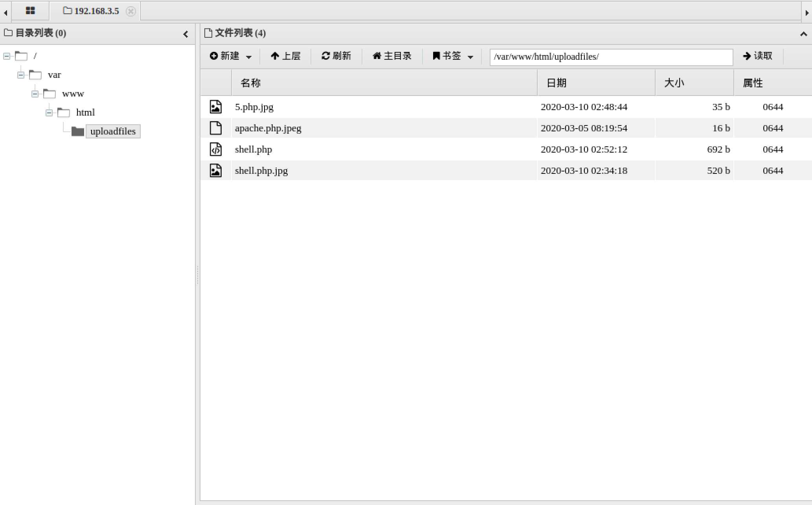Click the html folder icon
The width and height of the screenshot is (812, 505).
[x=64, y=113]
